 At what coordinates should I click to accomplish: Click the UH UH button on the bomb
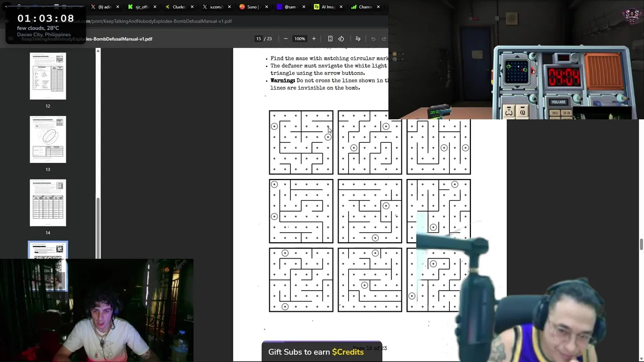point(567,113)
